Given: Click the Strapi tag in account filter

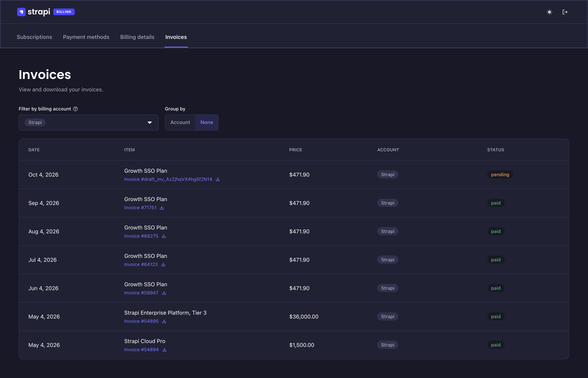Looking at the screenshot, I should (35, 122).
